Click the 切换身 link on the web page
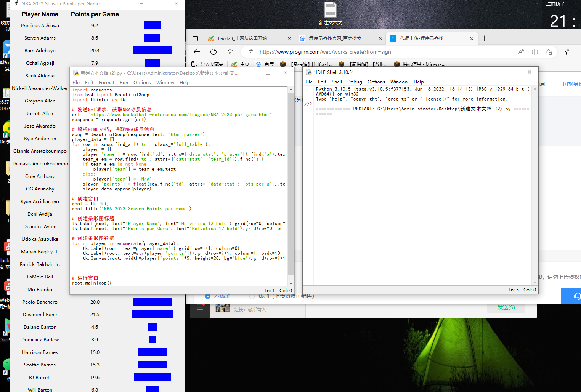 (x=571, y=84)
